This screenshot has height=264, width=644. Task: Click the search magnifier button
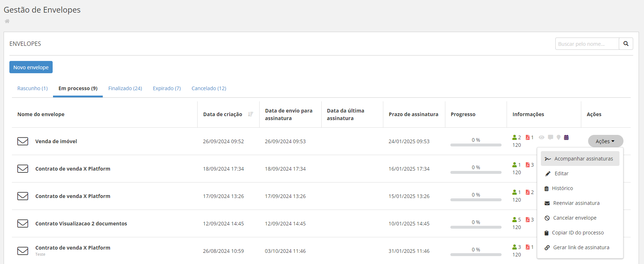point(626,44)
